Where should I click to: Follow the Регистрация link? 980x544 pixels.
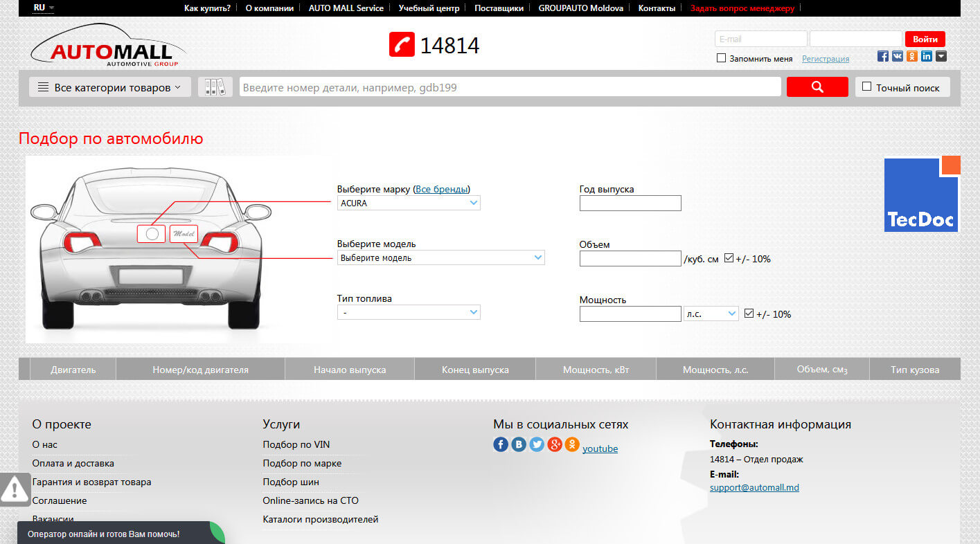(x=825, y=59)
